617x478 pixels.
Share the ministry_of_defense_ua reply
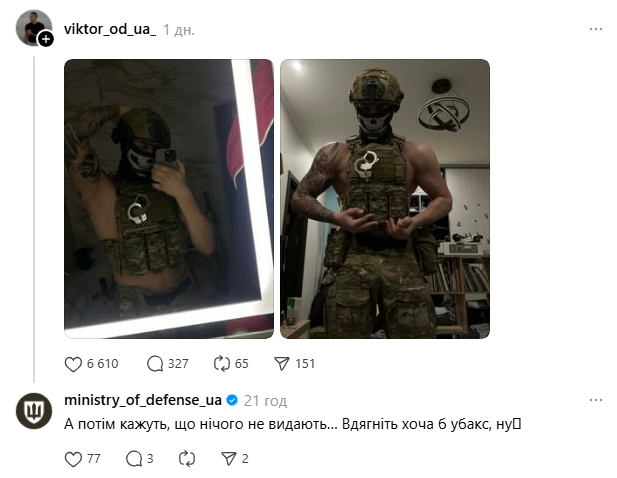pyautogui.click(x=229, y=459)
